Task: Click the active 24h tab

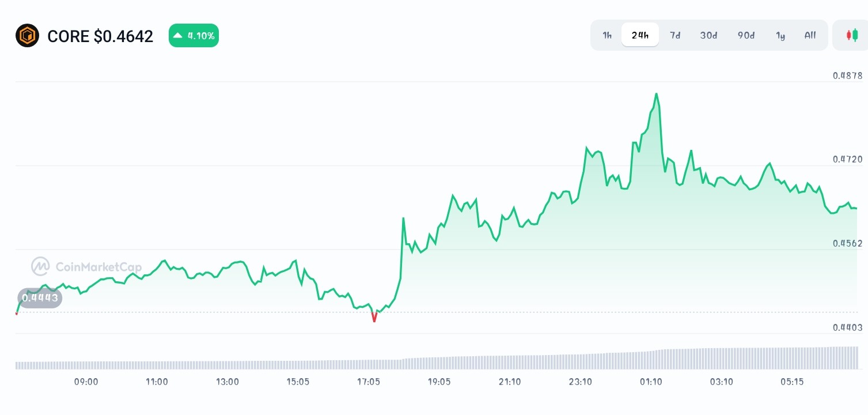Action: tap(640, 35)
